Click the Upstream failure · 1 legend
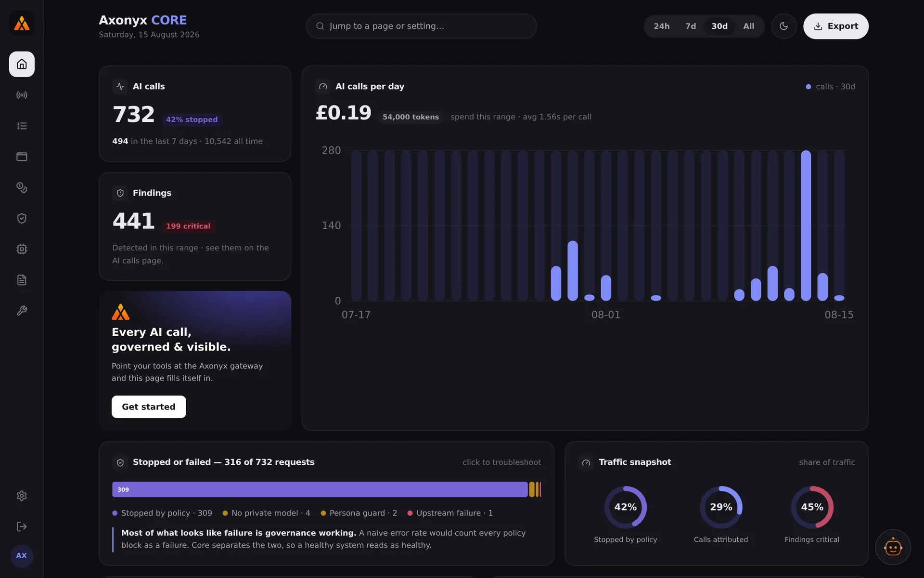924x578 pixels. pos(450,513)
